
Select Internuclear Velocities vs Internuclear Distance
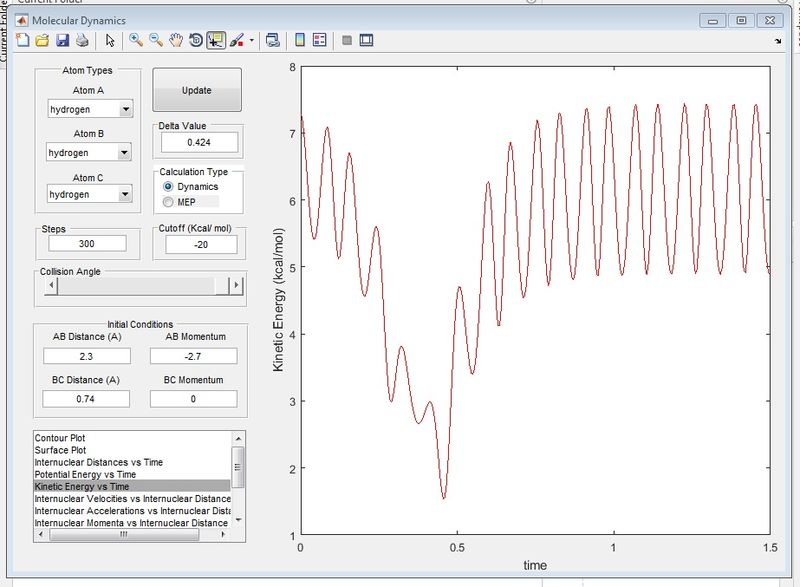coord(132,499)
